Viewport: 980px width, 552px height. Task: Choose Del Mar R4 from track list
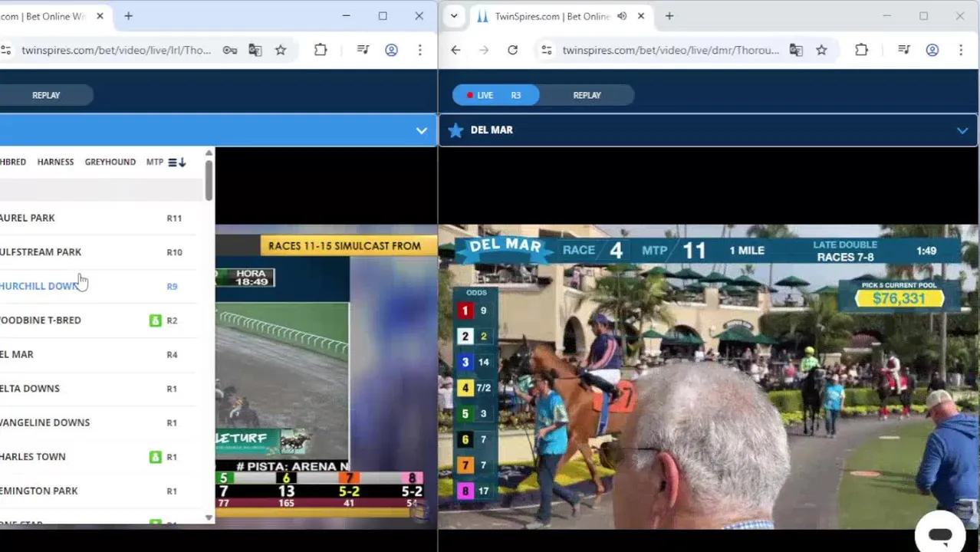pos(98,354)
